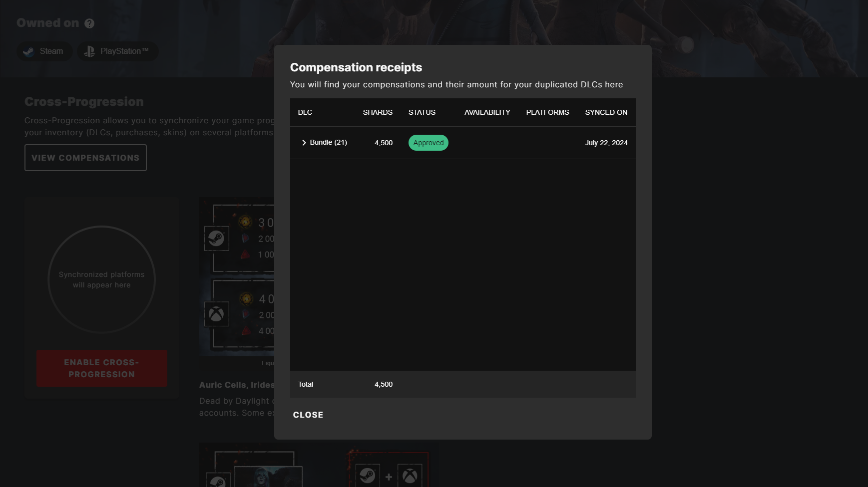868x487 pixels.
Task: Click the Owned on help question icon
Action: pyautogui.click(x=89, y=23)
